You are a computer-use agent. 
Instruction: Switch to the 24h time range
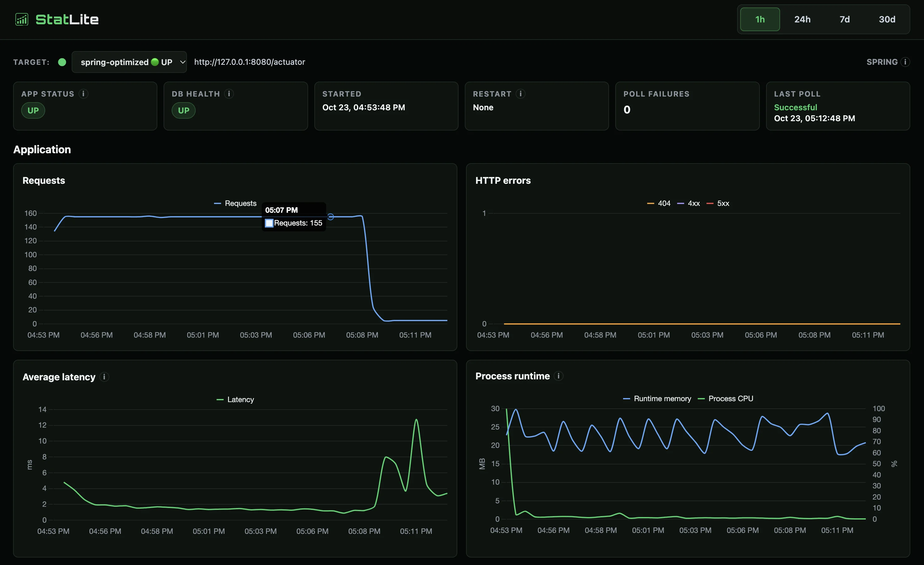(x=802, y=20)
